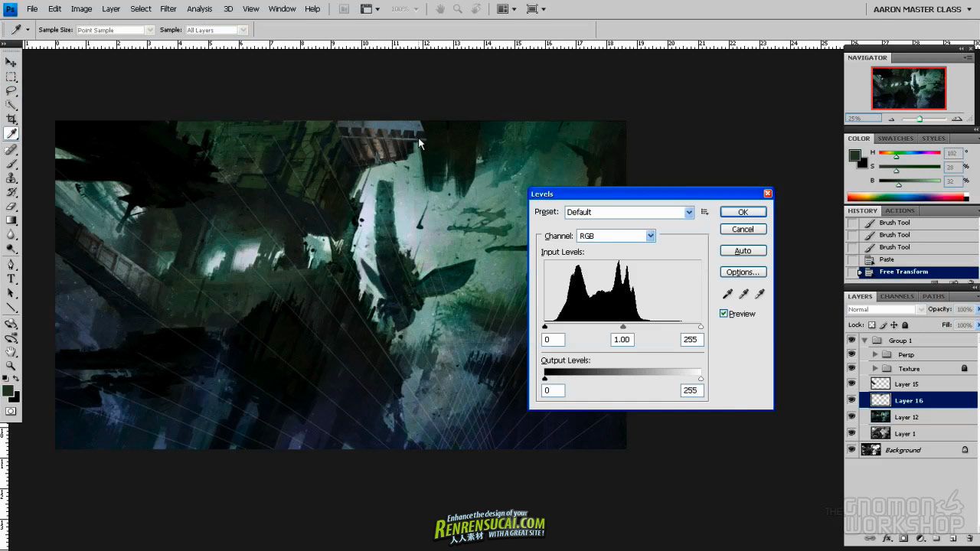
Task: Hide the Texture group eye icon
Action: [x=851, y=369]
